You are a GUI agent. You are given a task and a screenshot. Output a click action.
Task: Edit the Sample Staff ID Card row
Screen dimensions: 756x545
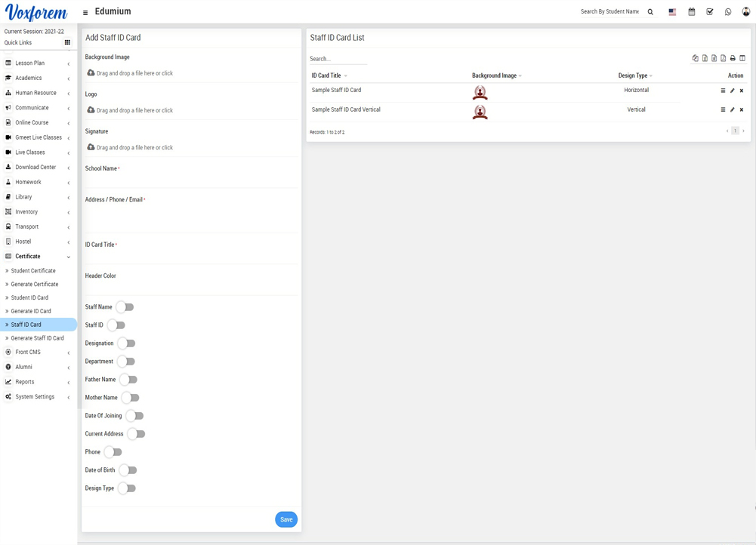click(732, 91)
